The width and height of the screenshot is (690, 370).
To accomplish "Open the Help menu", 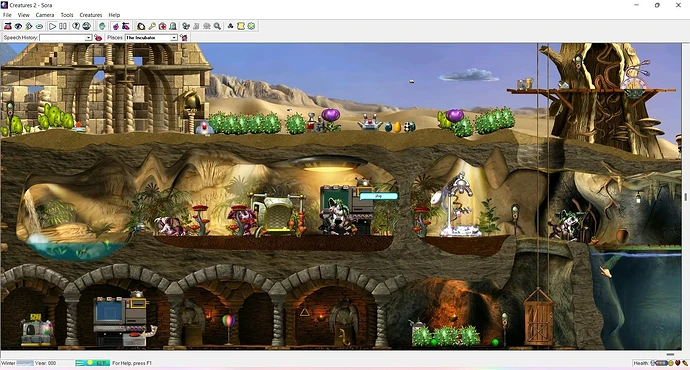I will 114,15.
